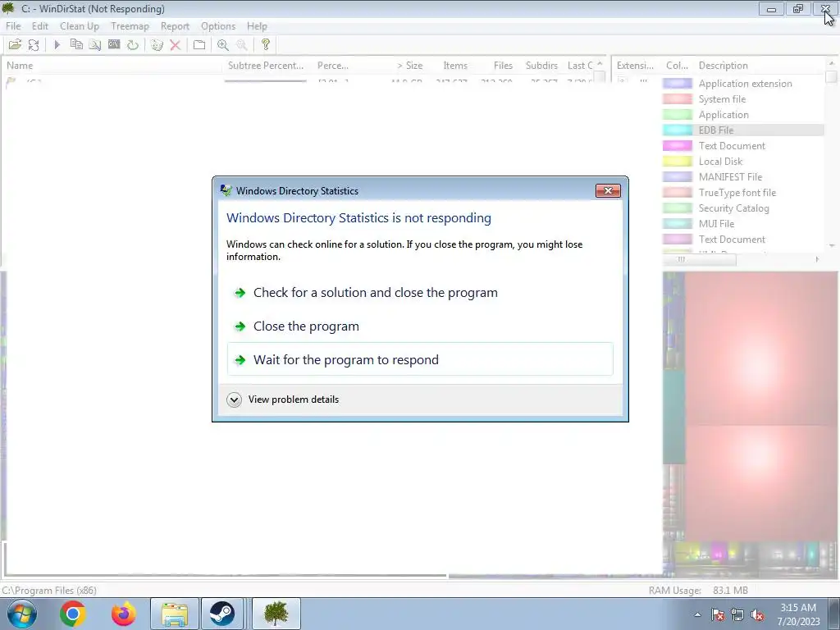Open Windows Explorer from the taskbar
Screen dimensions: 840x630
pos(175,614)
